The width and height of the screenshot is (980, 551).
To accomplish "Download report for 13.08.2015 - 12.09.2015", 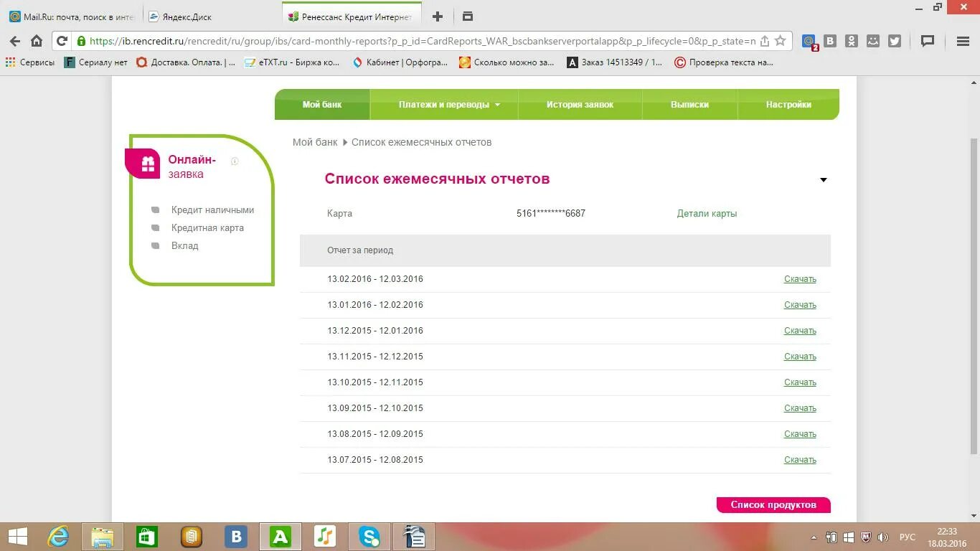I will (x=800, y=434).
